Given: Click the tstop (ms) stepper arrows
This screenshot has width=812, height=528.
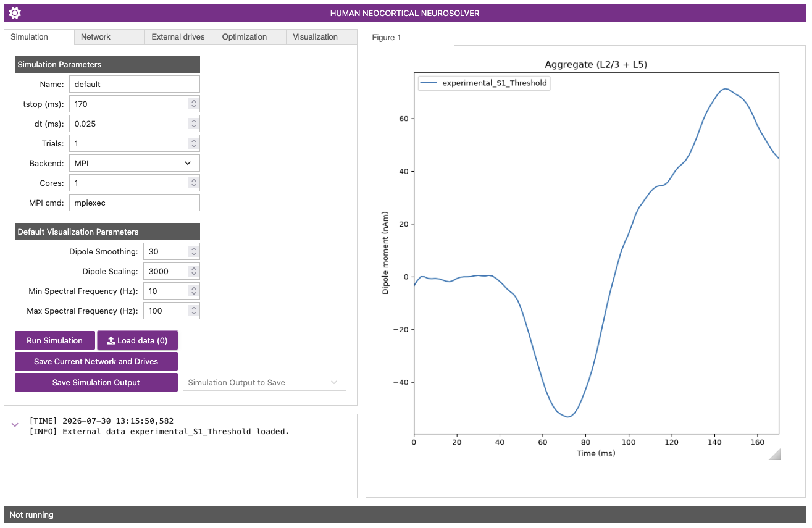Looking at the screenshot, I should [x=194, y=104].
